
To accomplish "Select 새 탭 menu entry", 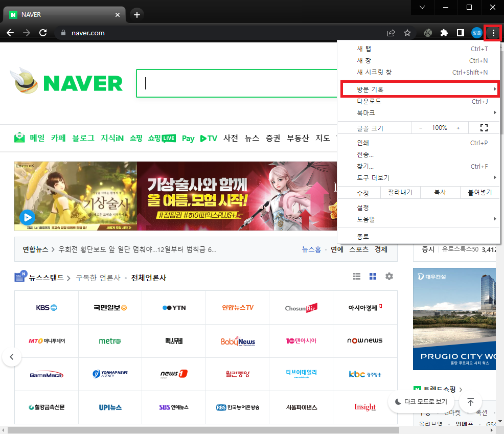I will [419, 49].
